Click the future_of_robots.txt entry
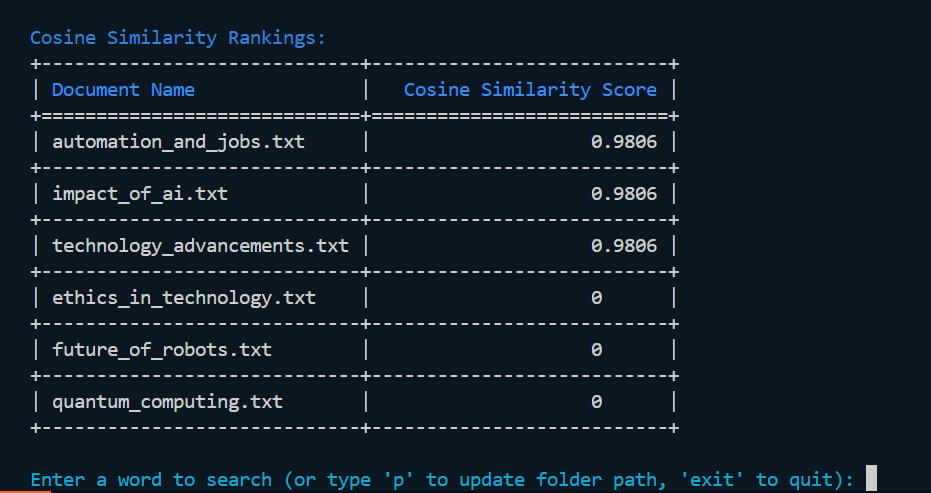The height and width of the screenshot is (493, 931). (x=162, y=349)
